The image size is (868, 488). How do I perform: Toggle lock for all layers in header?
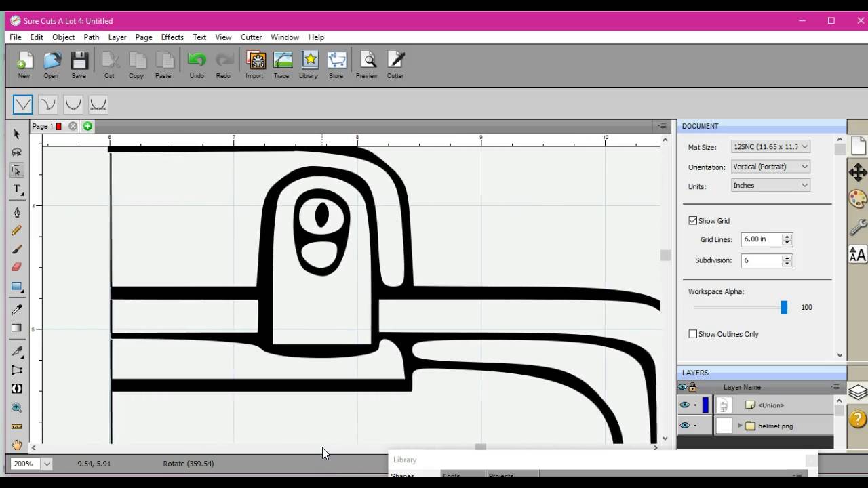pos(692,387)
